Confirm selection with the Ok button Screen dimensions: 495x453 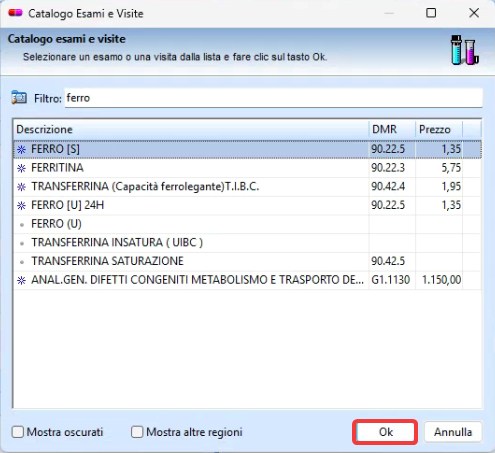tap(385, 432)
